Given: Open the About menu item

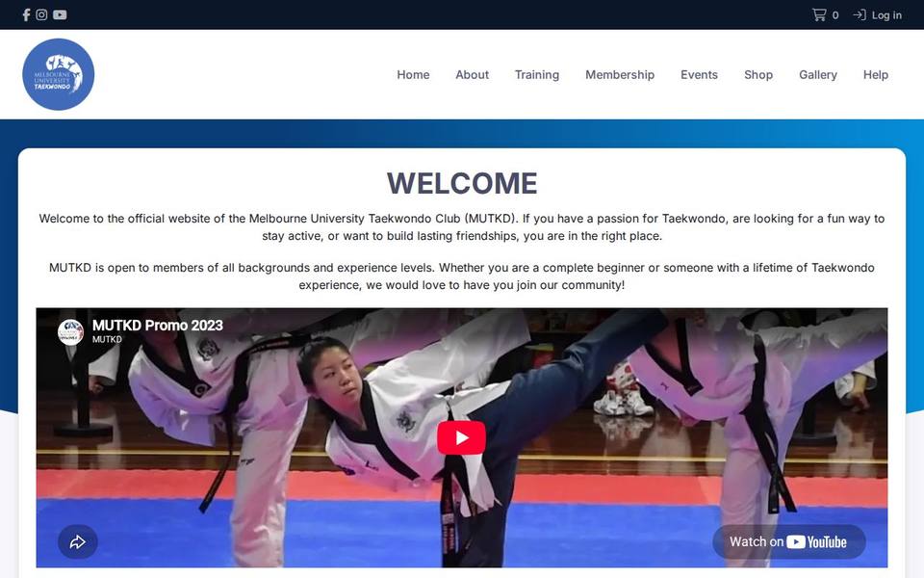Looking at the screenshot, I should coord(472,75).
